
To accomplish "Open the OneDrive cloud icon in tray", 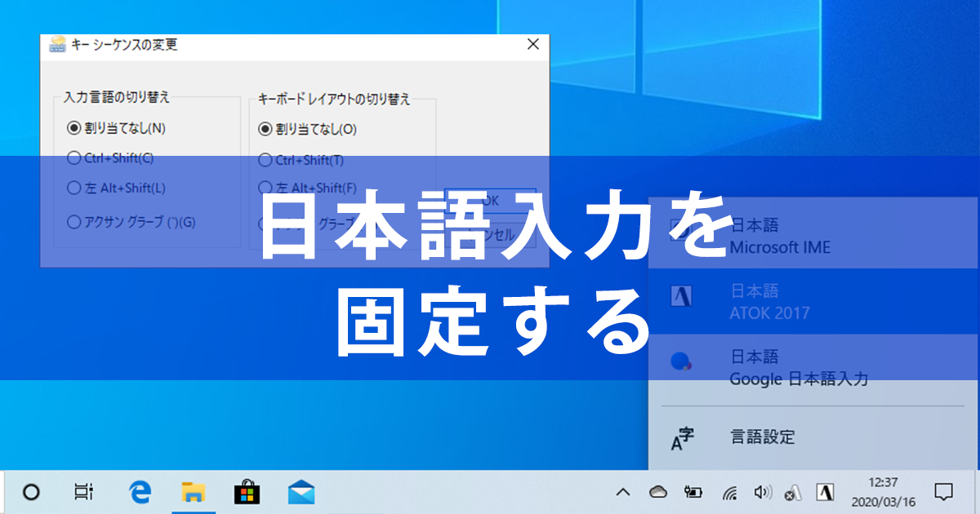I will [657, 493].
